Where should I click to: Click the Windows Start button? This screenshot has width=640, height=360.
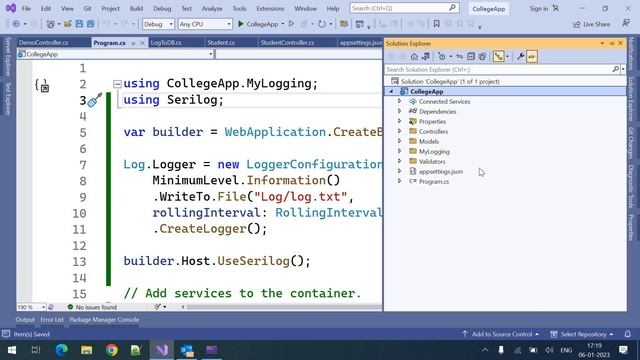tap(12, 350)
